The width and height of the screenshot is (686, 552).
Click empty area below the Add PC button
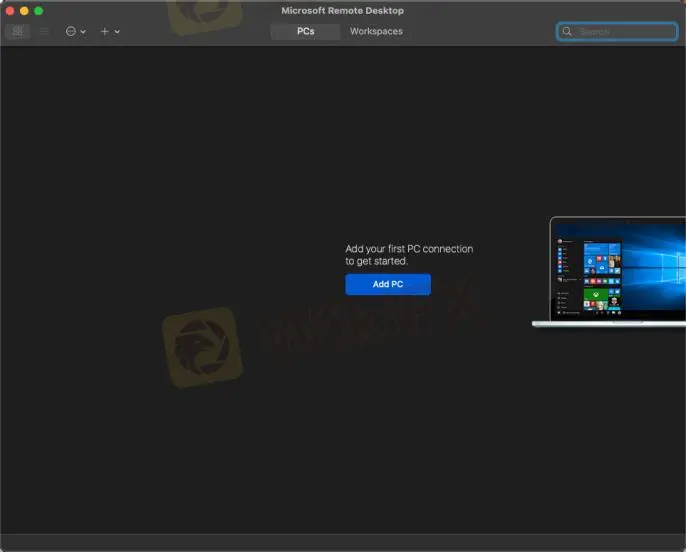coord(388,400)
